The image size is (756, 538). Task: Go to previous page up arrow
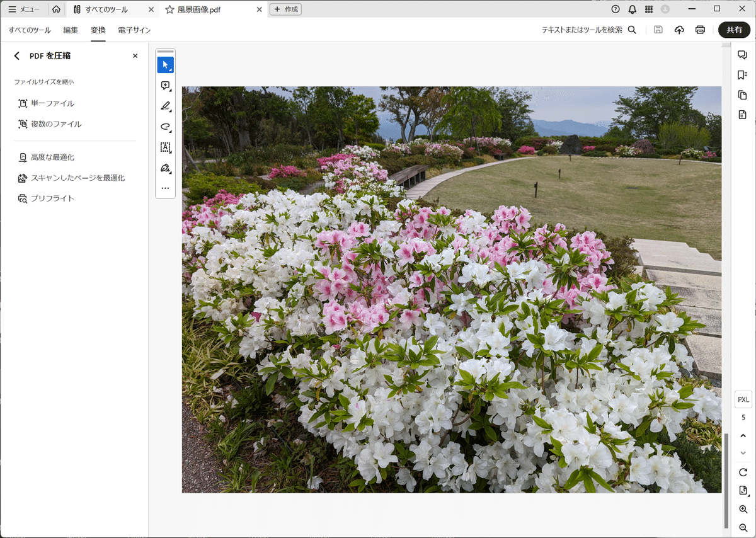point(743,435)
